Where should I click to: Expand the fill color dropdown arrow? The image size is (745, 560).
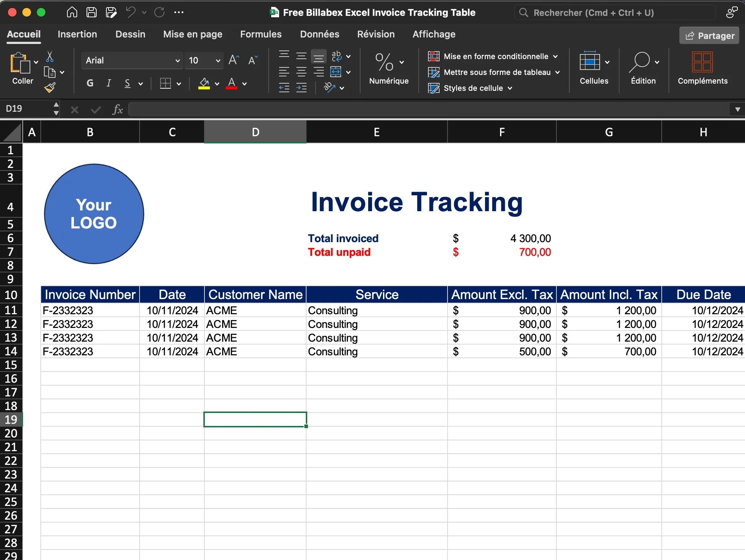217,83
